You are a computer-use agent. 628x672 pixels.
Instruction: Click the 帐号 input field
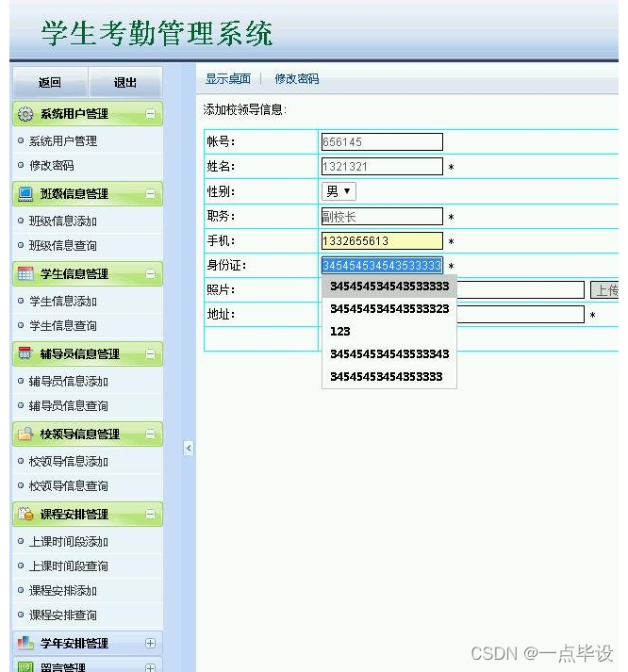382,142
